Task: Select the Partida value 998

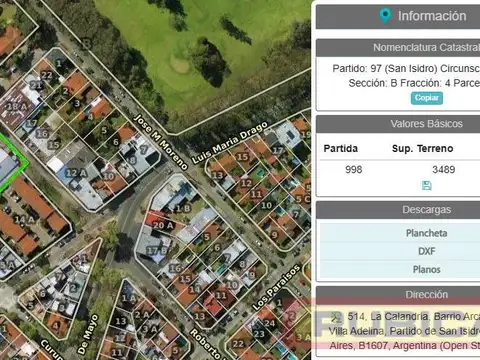Action: (354, 170)
